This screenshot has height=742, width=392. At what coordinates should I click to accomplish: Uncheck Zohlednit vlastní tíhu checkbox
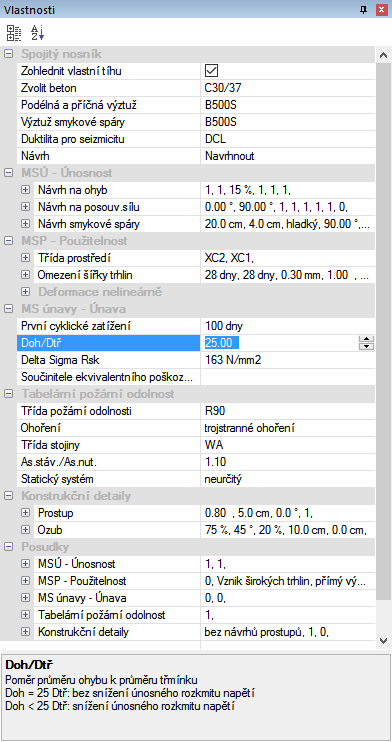point(211,71)
